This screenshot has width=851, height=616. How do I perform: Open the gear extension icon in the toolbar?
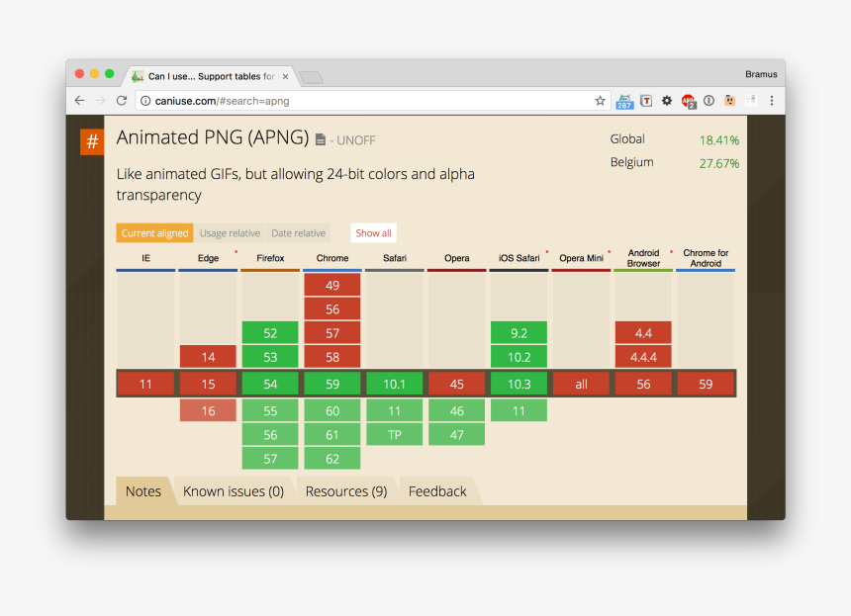667,101
